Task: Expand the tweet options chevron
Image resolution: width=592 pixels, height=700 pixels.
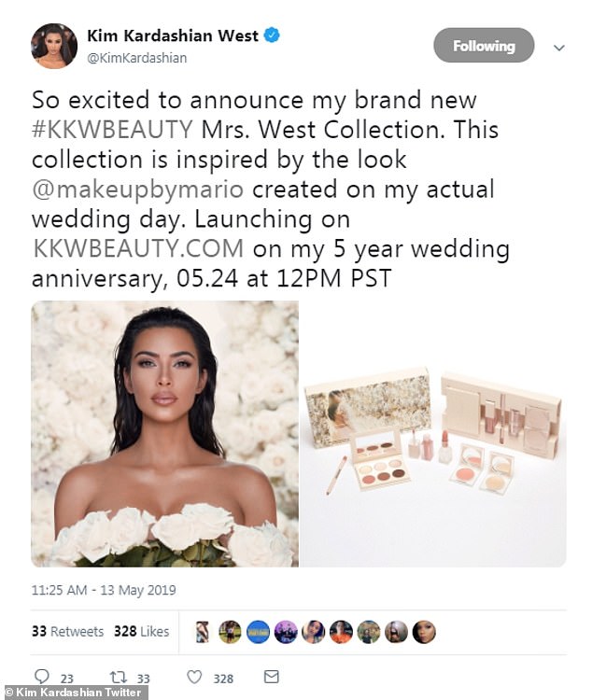Action: click(x=559, y=47)
